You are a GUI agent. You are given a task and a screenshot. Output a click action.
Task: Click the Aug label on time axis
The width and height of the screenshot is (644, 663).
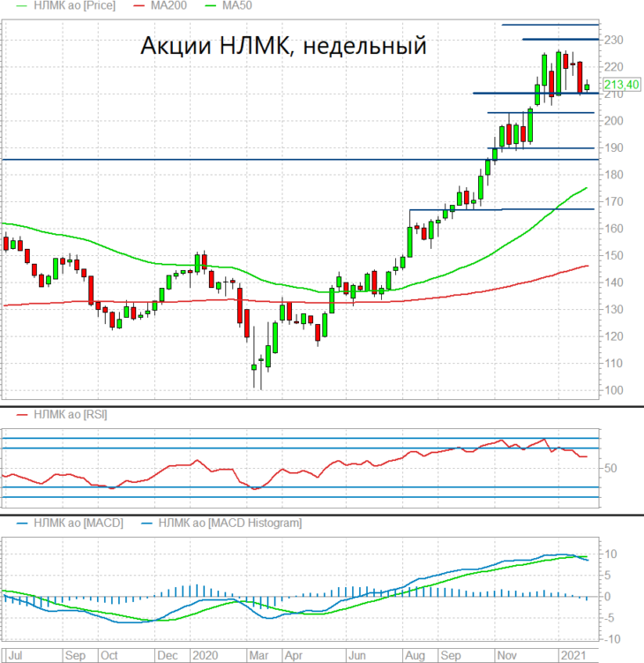pos(415,655)
